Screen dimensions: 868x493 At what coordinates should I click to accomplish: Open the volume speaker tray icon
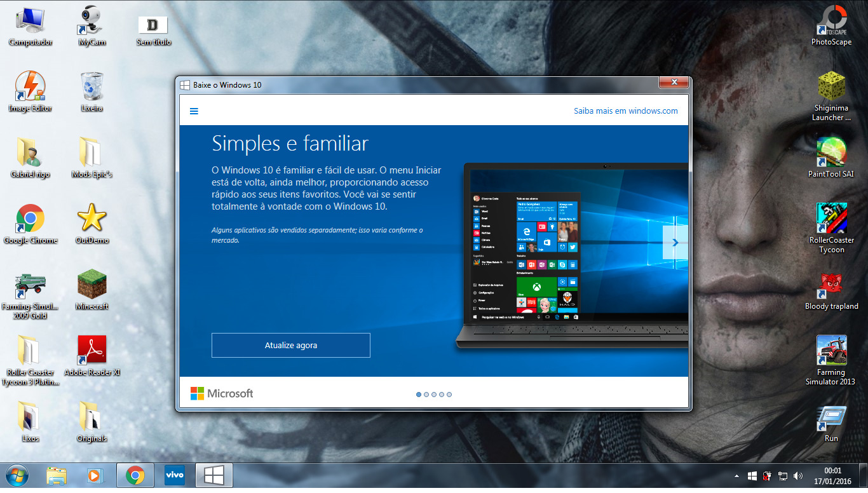[x=798, y=476]
